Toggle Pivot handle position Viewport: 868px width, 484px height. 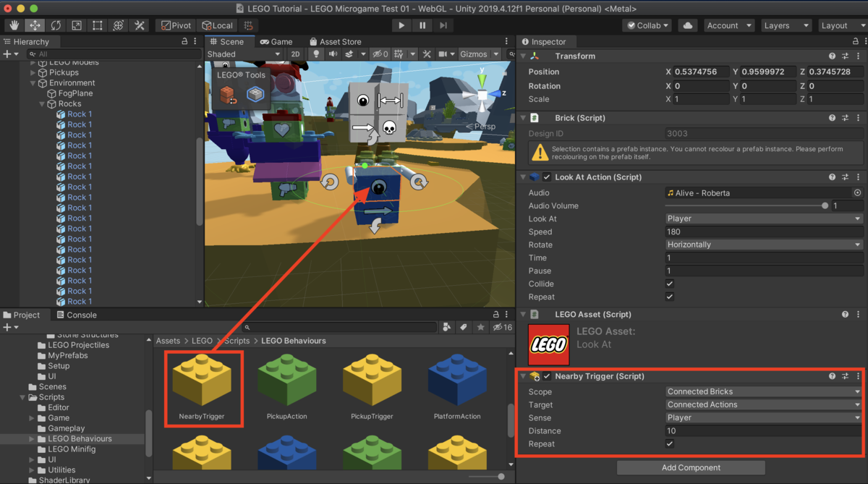pyautogui.click(x=176, y=25)
